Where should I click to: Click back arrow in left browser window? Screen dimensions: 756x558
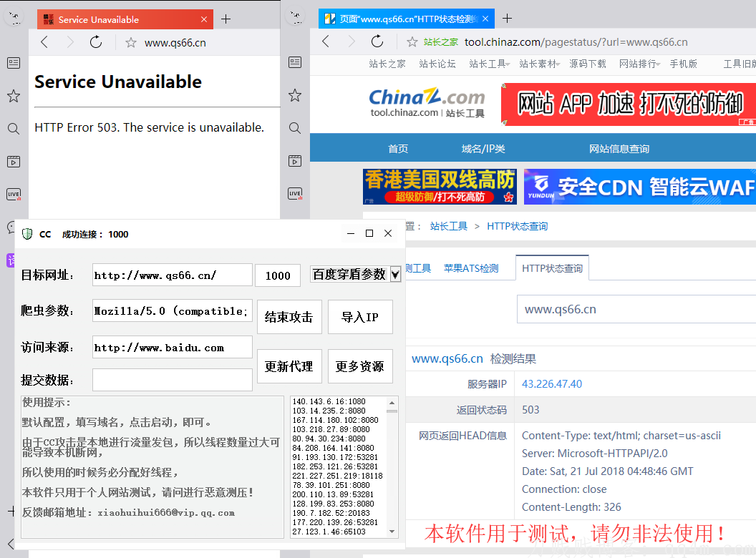44,42
